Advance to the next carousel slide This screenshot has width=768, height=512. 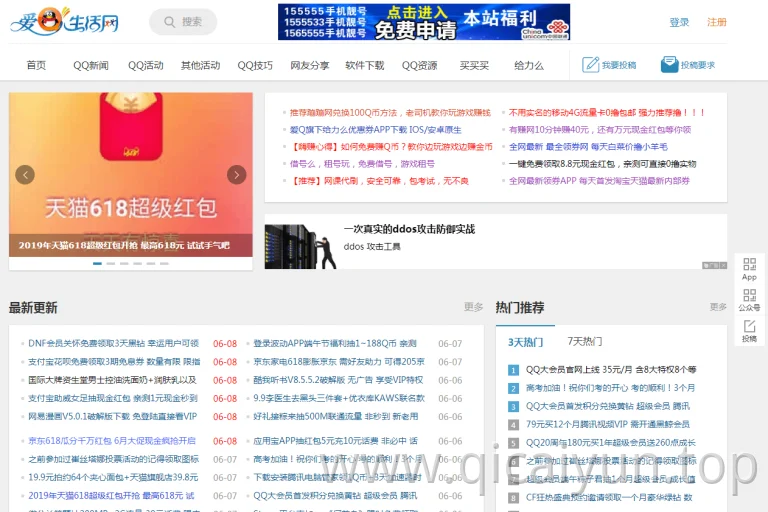point(237,175)
